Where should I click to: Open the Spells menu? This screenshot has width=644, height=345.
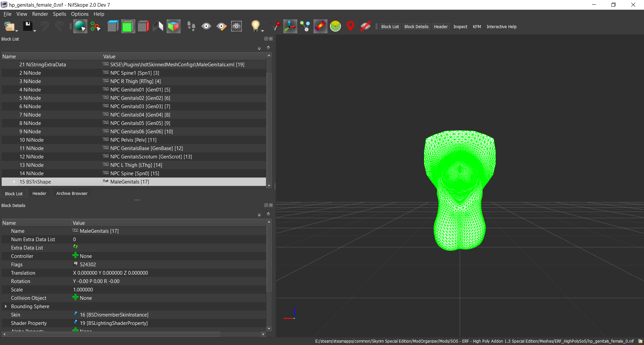[59, 14]
